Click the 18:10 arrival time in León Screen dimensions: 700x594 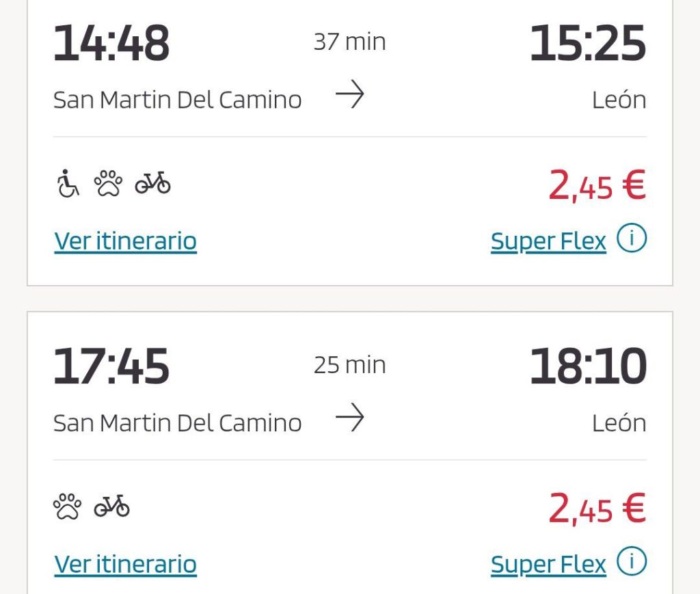coord(588,366)
